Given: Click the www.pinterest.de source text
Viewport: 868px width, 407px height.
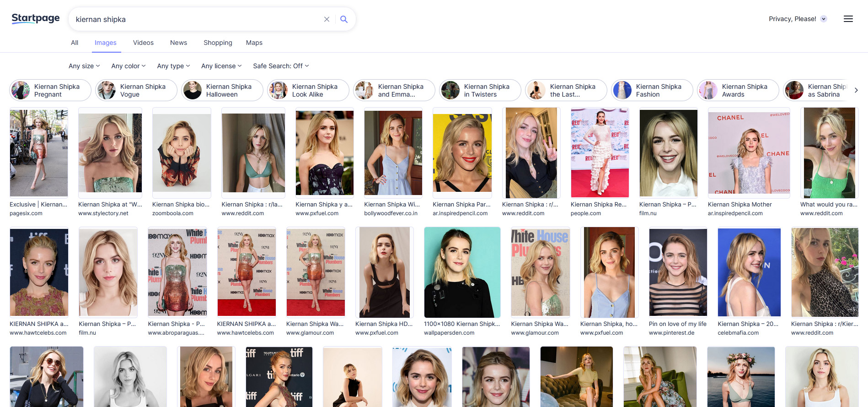Looking at the screenshot, I should pyautogui.click(x=671, y=333).
